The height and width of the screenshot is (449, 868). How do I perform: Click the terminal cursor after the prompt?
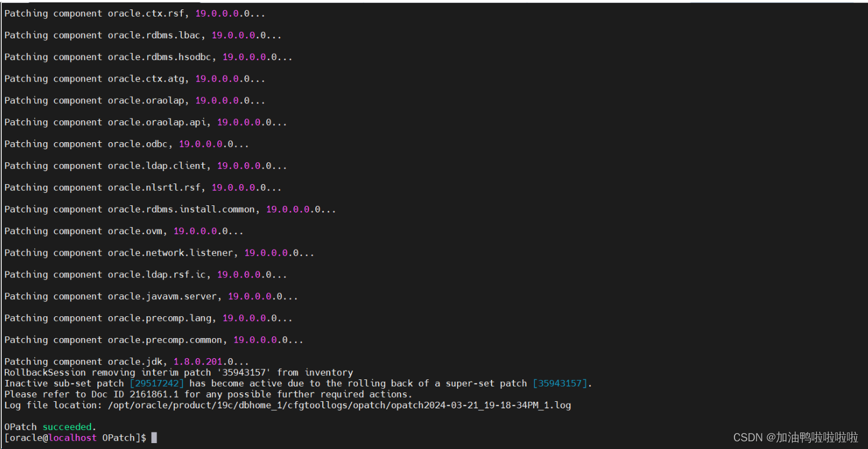pyautogui.click(x=154, y=438)
